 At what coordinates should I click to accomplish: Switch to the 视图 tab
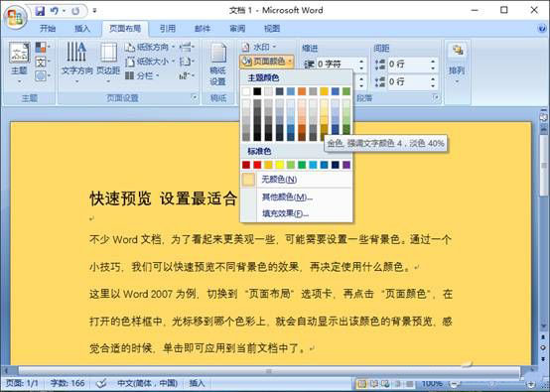(x=272, y=29)
